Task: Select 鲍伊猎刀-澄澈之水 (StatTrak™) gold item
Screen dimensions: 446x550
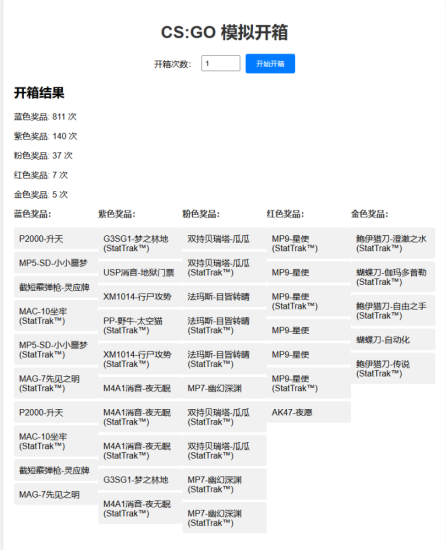Action: pos(393,243)
